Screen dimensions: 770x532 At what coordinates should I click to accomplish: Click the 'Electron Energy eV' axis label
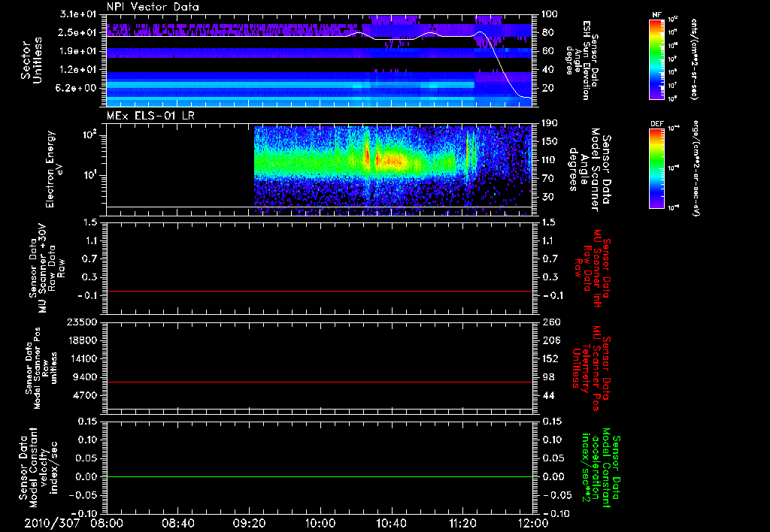[54, 169]
